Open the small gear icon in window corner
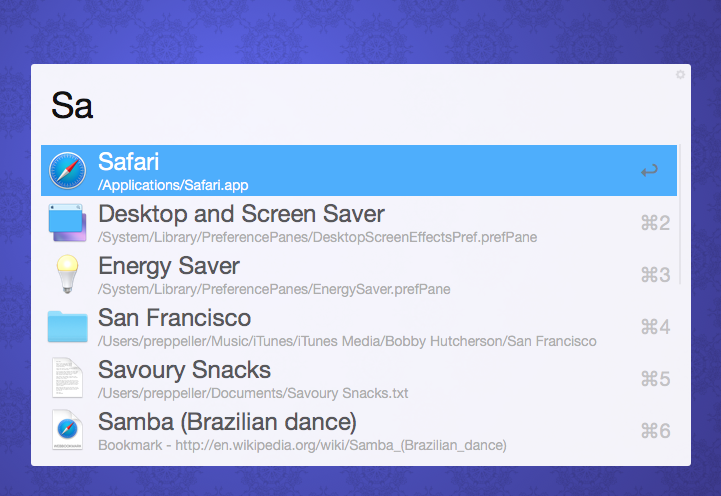Screen dimensions: 721x496 tap(681, 74)
